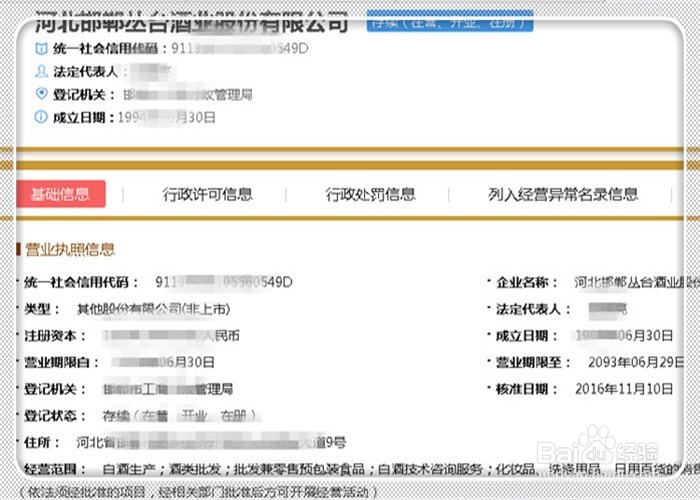Click the 营业期限自 label
The image size is (700, 500).
click(x=61, y=362)
